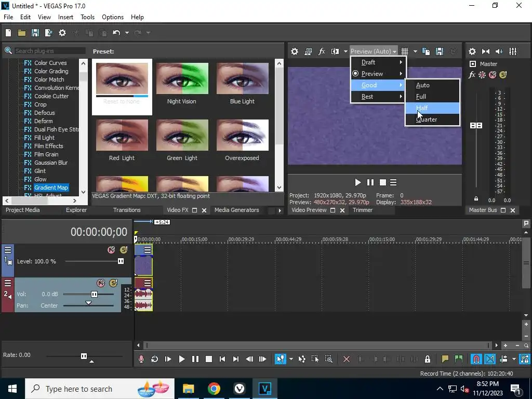The image size is (532, 399).
Task: Click the Delete red X timeline icon
Action: [347, 359]
